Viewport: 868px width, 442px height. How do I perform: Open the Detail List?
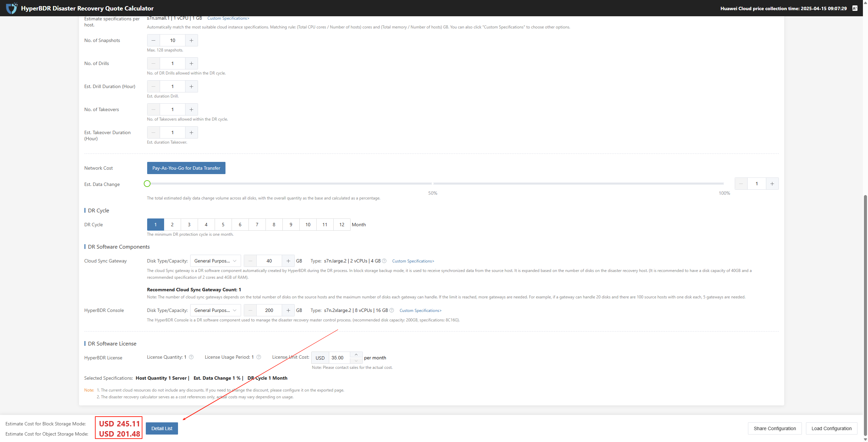[162, 428]
